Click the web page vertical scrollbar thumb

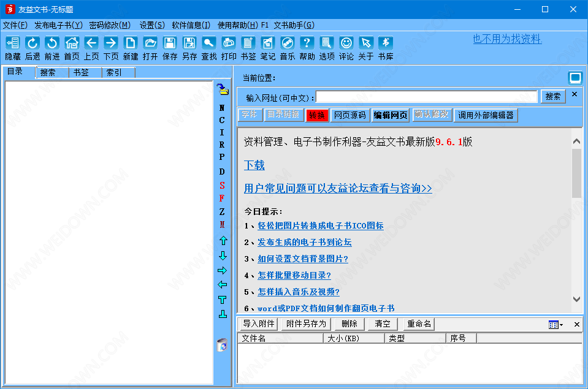pos(577,173)
